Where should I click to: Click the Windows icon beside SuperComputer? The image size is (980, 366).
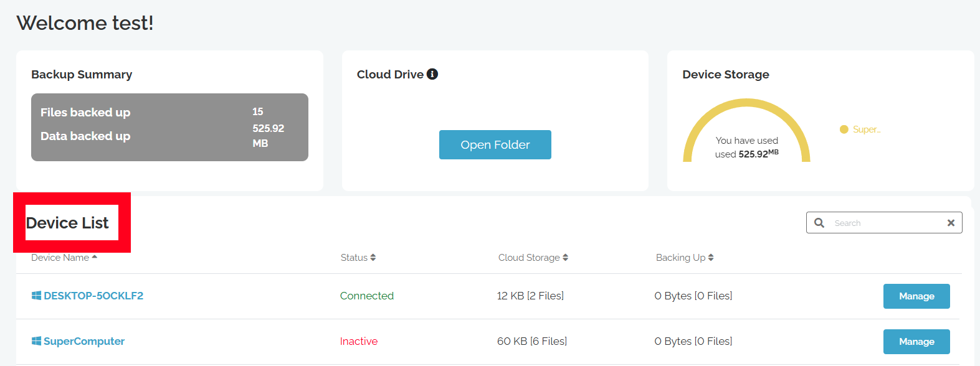click(36, 341)
